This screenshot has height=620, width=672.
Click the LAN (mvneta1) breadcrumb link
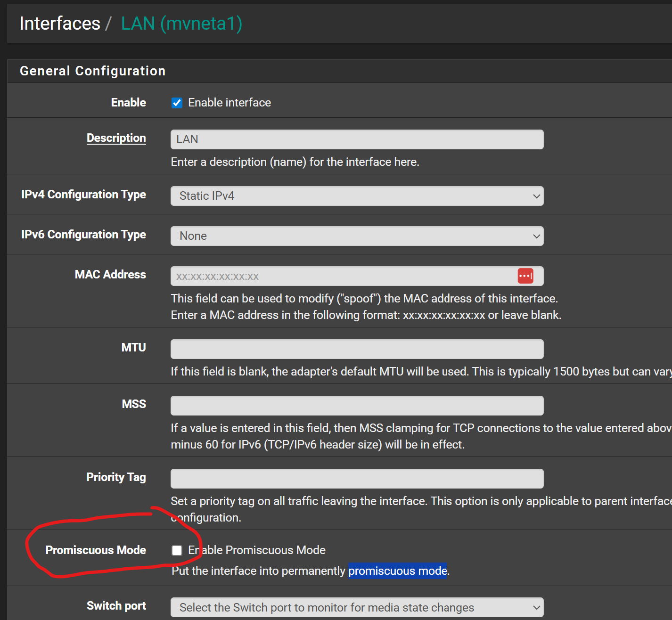coord(181,24)
